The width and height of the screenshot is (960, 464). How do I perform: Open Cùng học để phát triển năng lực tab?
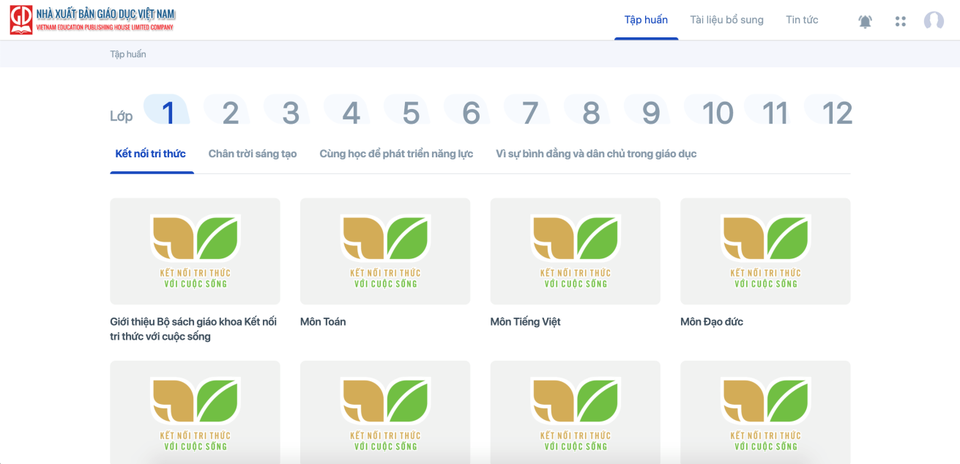pyautogui.click(x=396, y=154)
